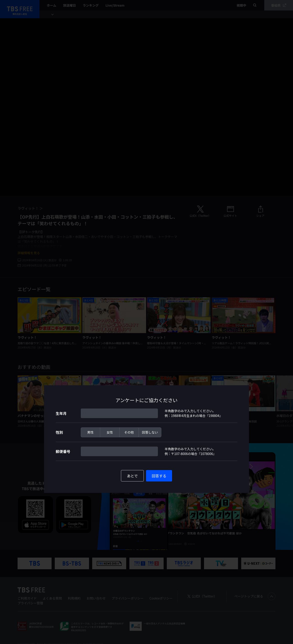Open the TVer banner logo
Image resolution: width=293 pixels, height=644 pixels.
point(221,563)
